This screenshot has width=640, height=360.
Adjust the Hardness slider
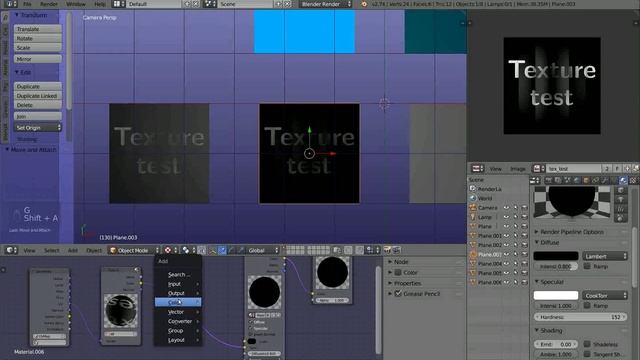tap(580, 317)
